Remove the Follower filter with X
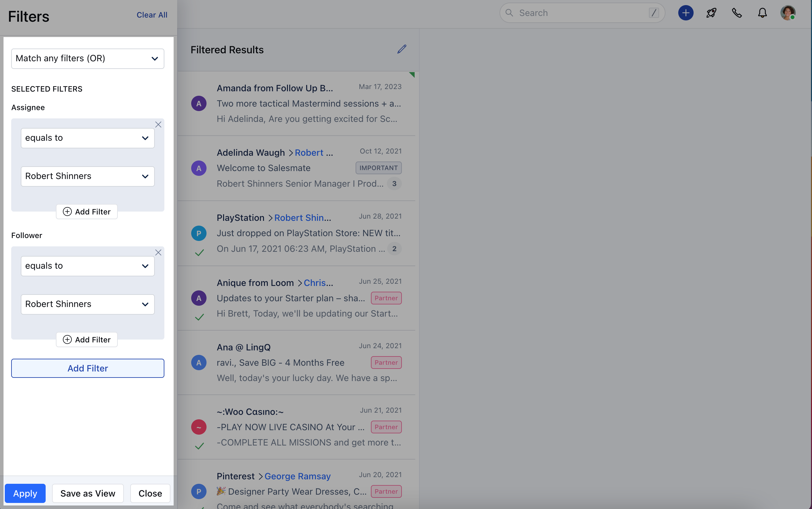Image resolution: width=812 pixels, height=509 pixels. pyautogui.click(x=158, y=252)
